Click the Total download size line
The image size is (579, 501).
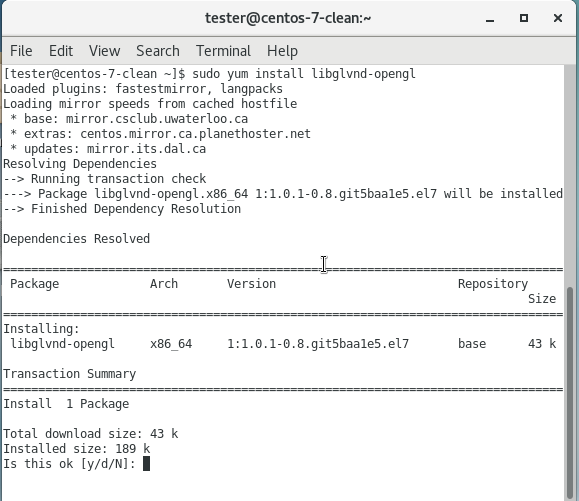pos(90,434)
